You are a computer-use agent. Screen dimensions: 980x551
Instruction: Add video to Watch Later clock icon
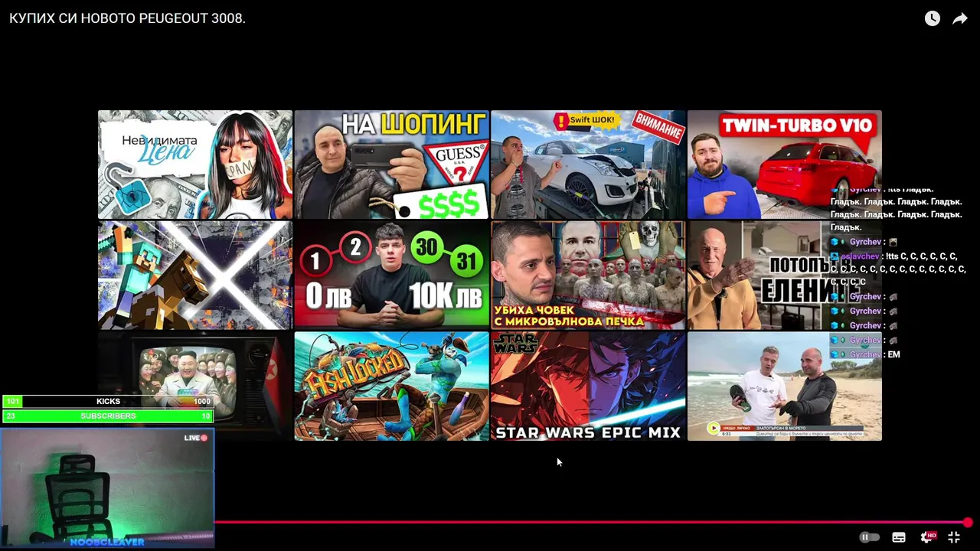tap(932, 18)
